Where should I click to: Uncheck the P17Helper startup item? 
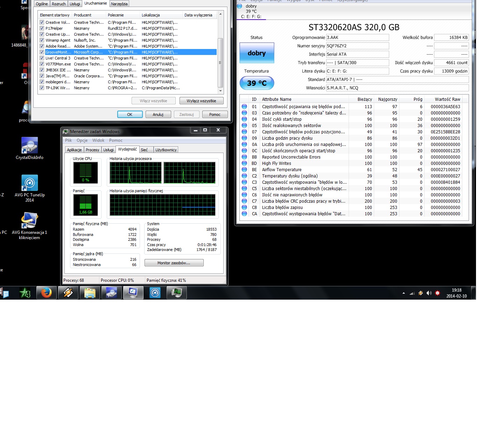pos(42,28)
